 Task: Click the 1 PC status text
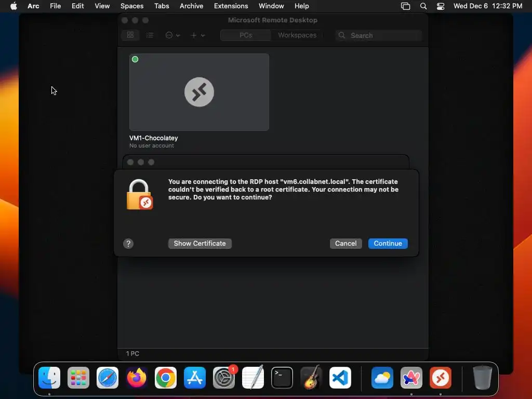point(132,353)
